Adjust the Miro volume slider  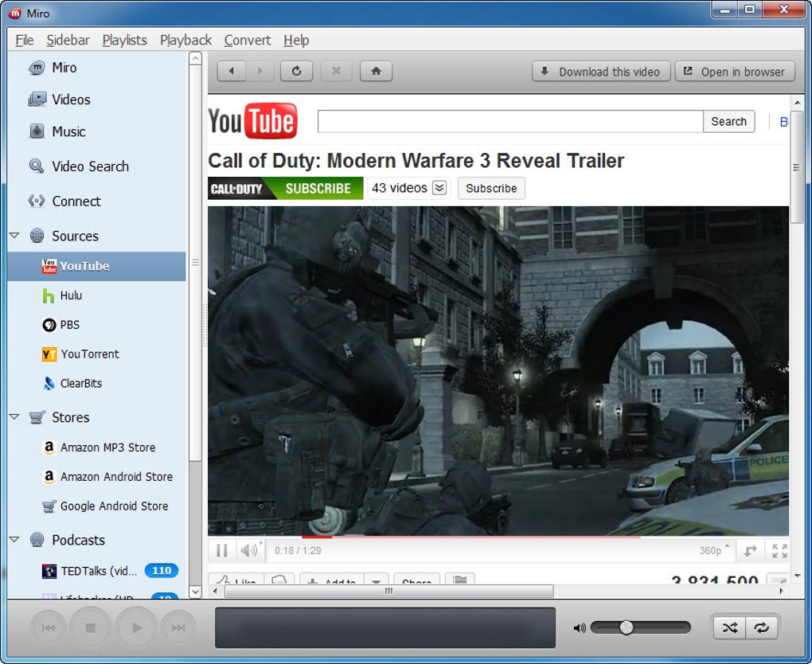pos(641,627)
